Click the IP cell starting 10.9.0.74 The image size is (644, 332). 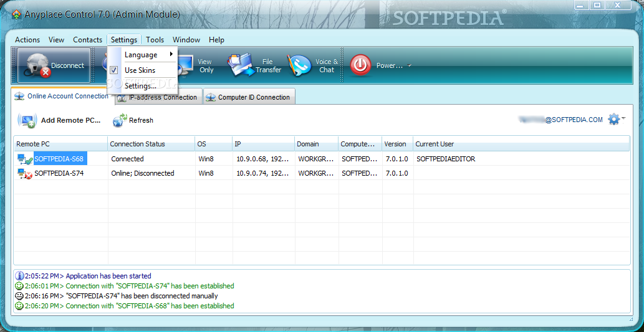pyautogui.click(x=262, y=173)
